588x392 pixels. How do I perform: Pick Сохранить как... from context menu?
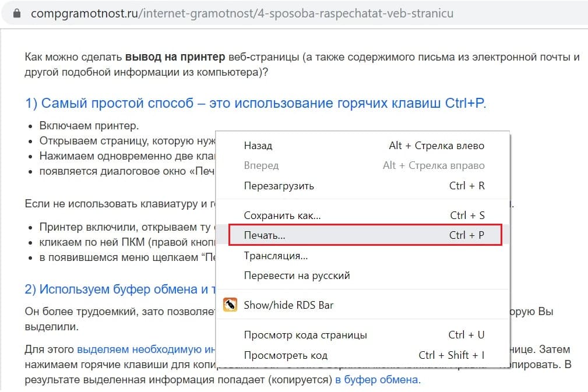(282, 216)
